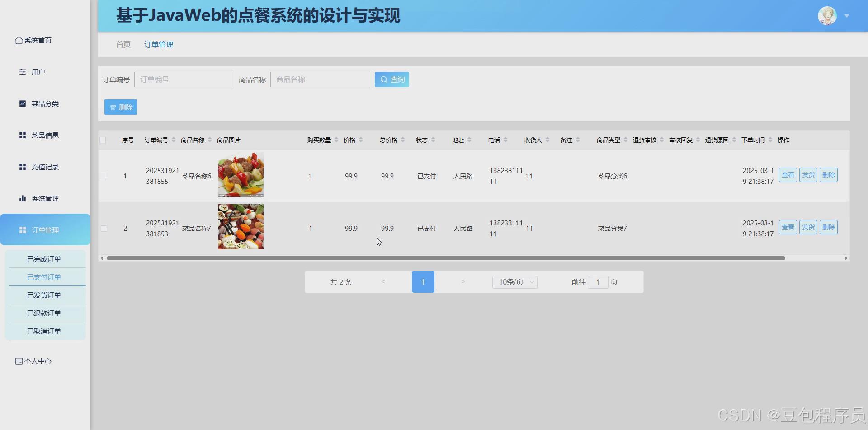The height and width of the screenshot is (430, 868).
Task: Check the checkbox for order row 1
Action: [x=103, y=176]
